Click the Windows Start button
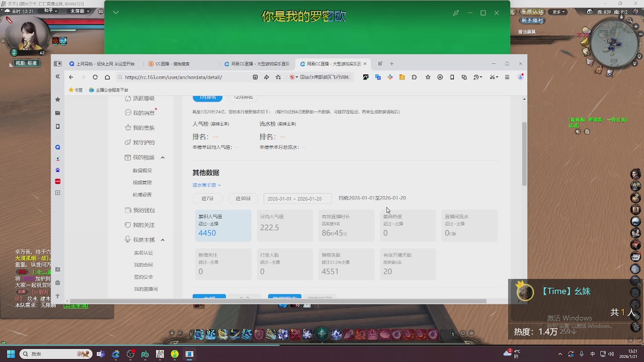The width and height of the screenshot is (644, 362). pyautogui.click(x=11, y=354)
